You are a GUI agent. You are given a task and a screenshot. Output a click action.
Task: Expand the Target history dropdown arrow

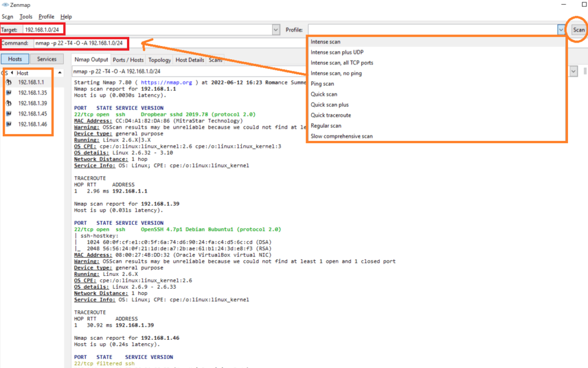tap(276, 30)
